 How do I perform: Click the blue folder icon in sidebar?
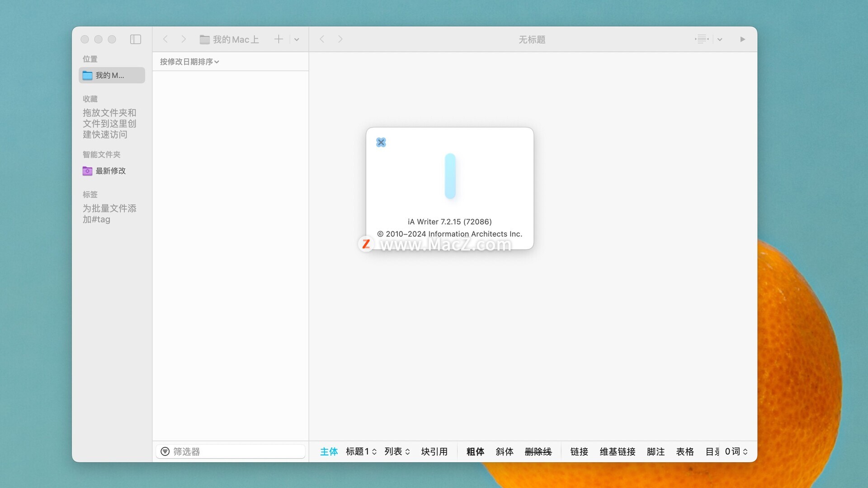[x=87, y=75]
